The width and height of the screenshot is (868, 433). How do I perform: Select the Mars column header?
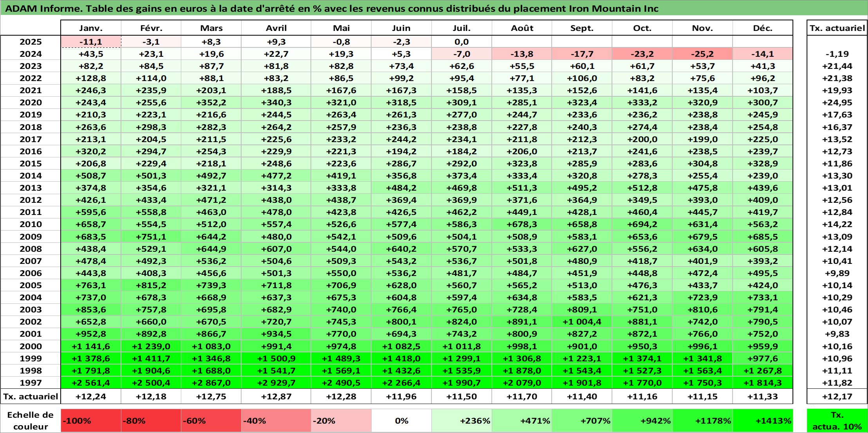(x=211, y=28)
